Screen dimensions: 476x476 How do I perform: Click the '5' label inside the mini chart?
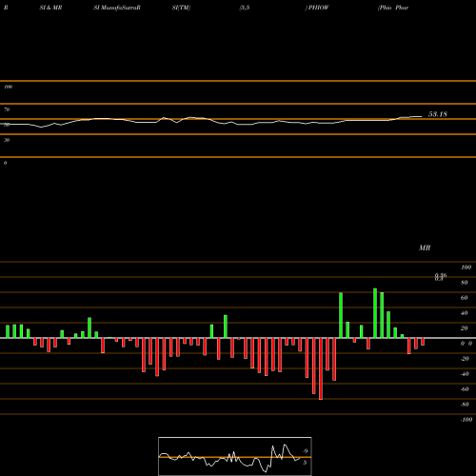tap(305, 463)
